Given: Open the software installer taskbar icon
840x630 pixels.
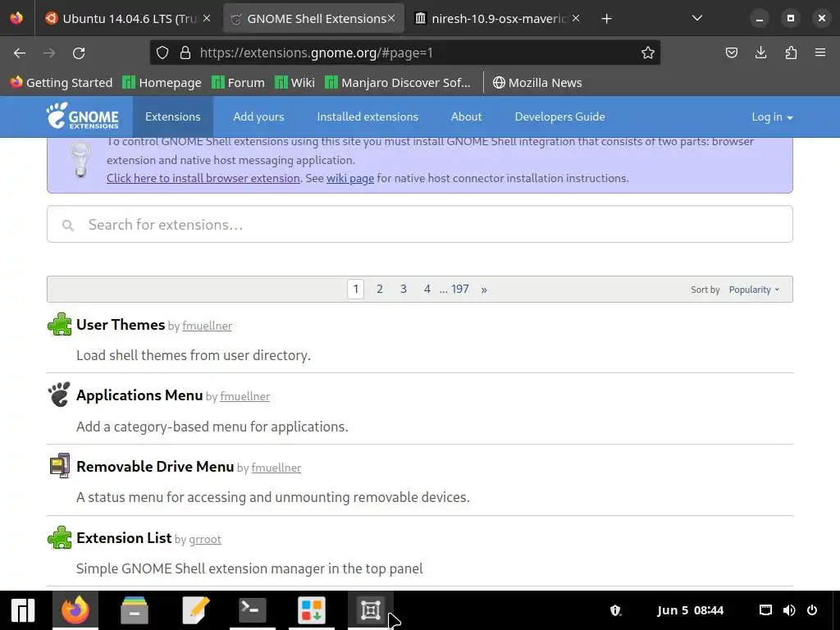Looking at the screenshot, I should pos(311,610).
